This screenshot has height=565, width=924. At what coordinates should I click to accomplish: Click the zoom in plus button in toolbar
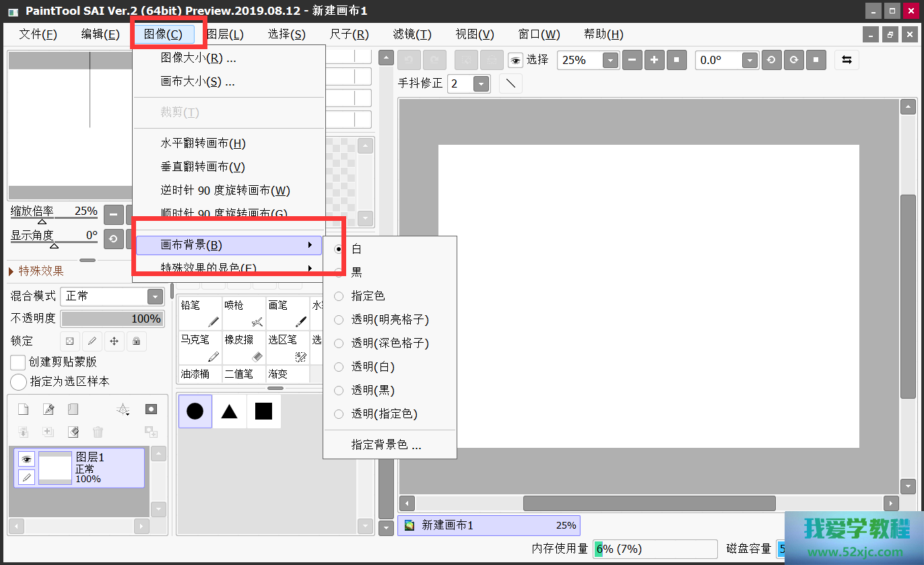(x=654, y=60)
